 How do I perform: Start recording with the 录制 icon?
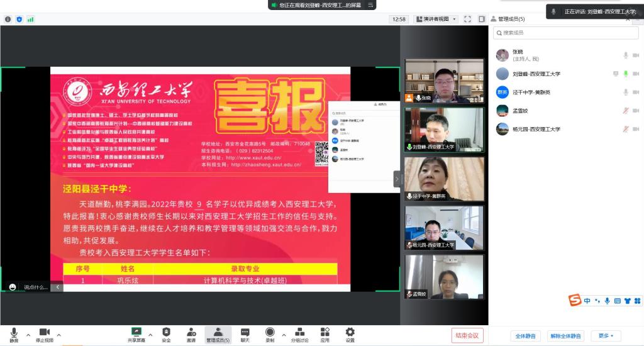pos(270,333)
